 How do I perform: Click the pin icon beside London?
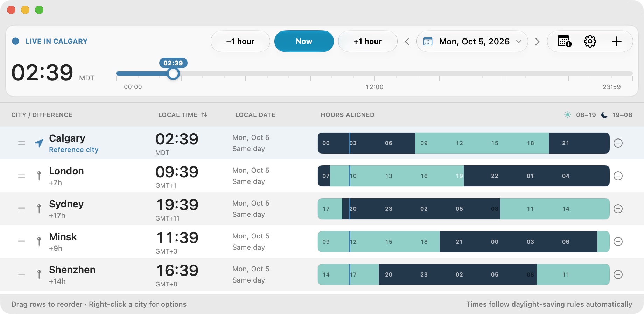[39, 176]
